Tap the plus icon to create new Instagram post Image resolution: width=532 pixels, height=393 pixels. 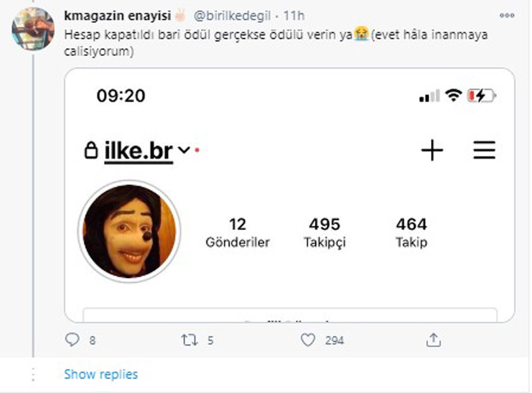click(x=432, y=151)
